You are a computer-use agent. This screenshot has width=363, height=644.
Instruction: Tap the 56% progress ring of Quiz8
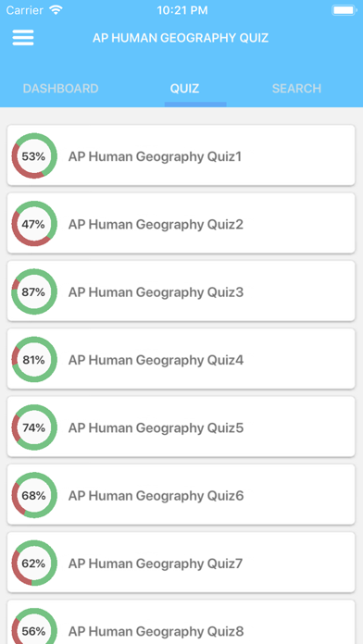[33, 625]
